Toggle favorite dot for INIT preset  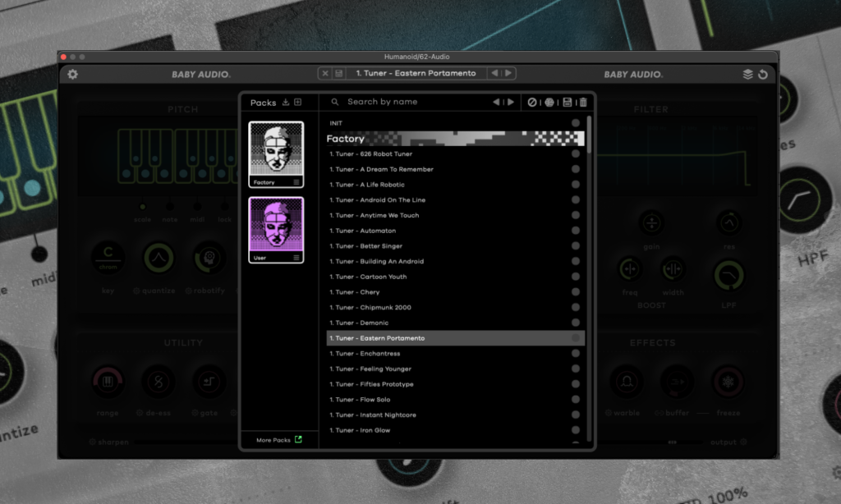click(x=576, y=123)
